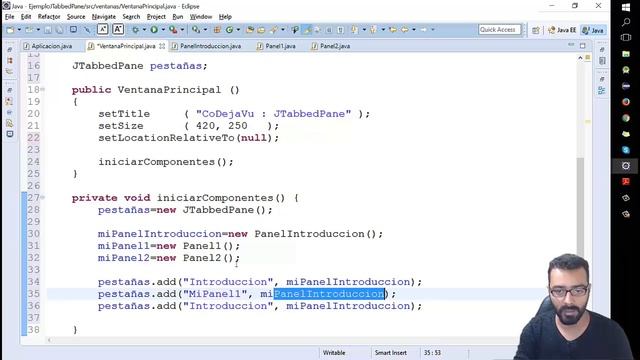Viewport: 640px width, 360px height.
Task: Click the Back navigation arrow
Action: click(404, 30)
